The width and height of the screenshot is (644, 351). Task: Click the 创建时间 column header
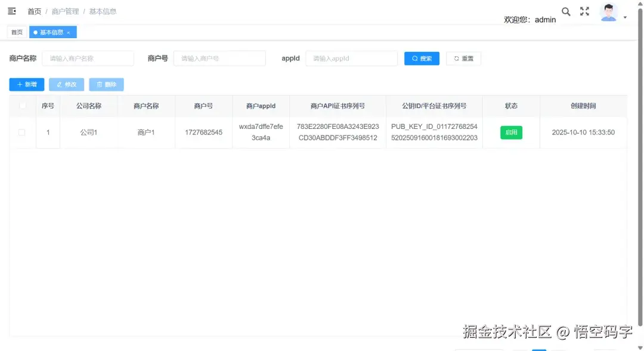tap(583, 106)
